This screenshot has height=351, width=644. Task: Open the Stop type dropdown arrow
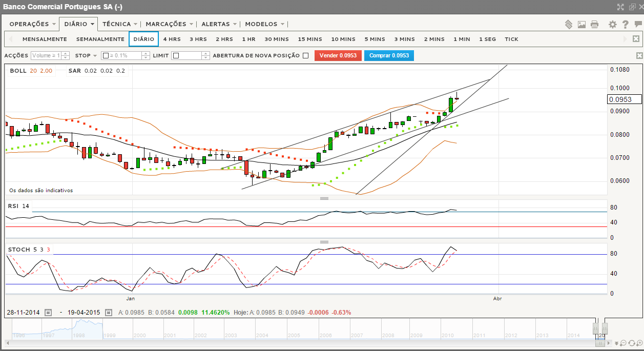point(95,55)
